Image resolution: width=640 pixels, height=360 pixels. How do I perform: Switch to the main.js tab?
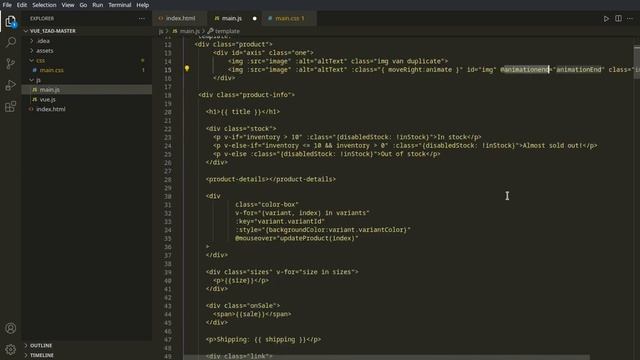point(235,18)
